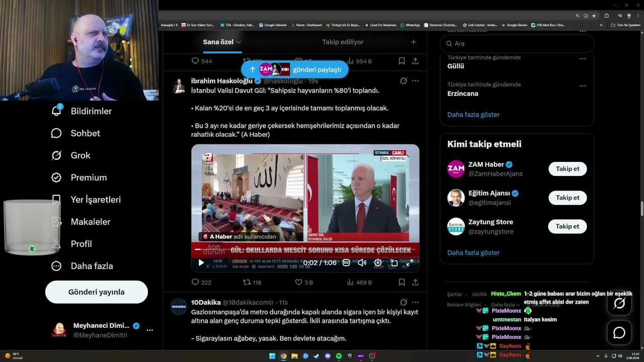
Task: Focus the Ara search field
Action: coord(517,44)
